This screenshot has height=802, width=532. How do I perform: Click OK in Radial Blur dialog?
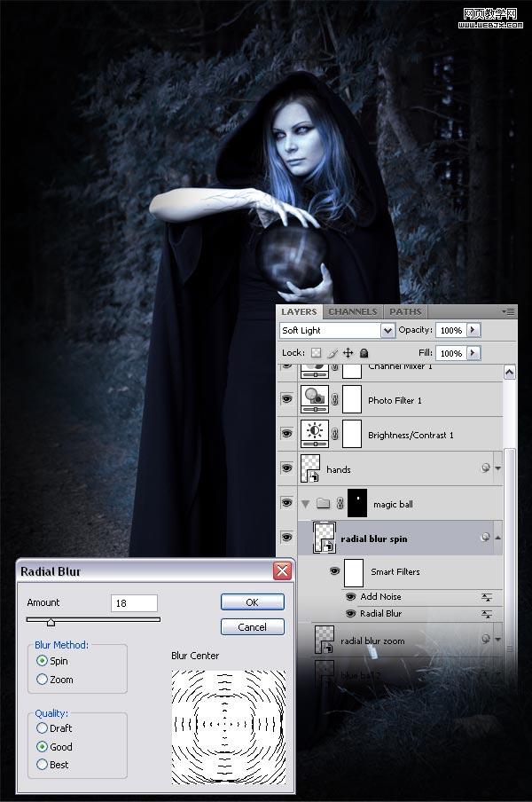(x=252, y=602)
